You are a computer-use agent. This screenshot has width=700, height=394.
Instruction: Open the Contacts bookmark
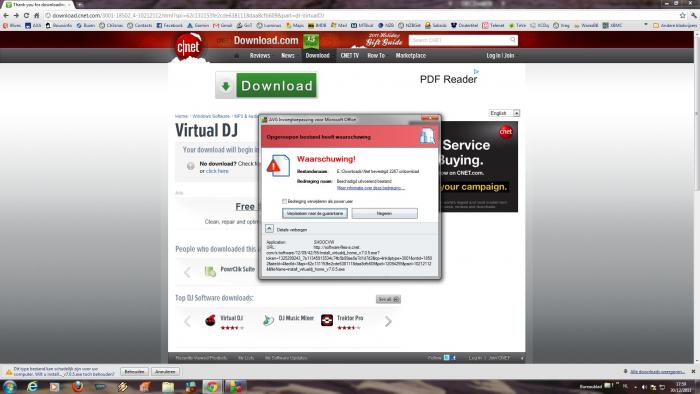[140, 25]
